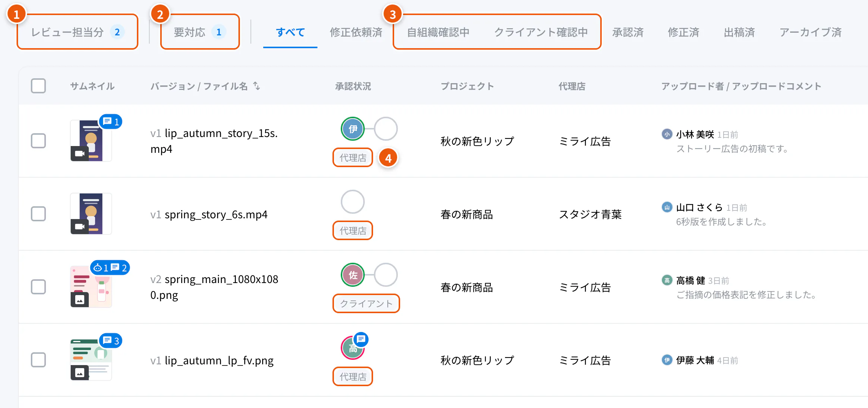
Task: Open file name lip_autumn_story_15s.mp4
Action: click(x=214, y=141)
